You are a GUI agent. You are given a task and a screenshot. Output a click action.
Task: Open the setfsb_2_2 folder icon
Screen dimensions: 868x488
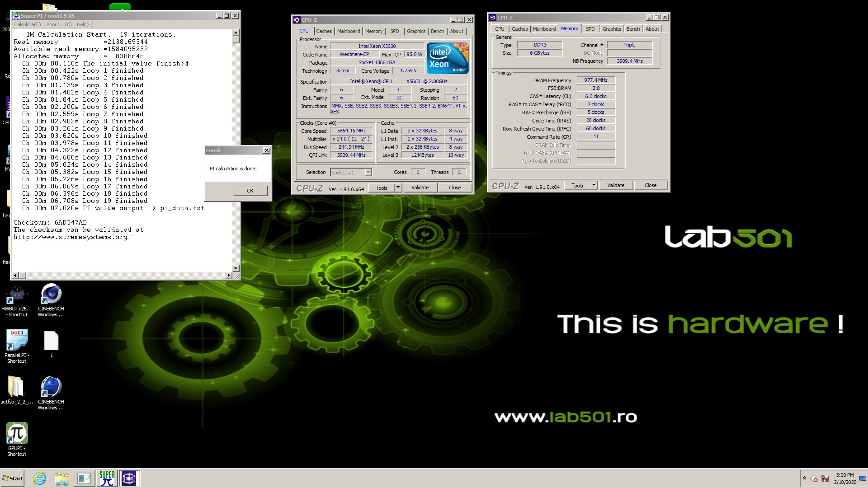tap(17, 387)
